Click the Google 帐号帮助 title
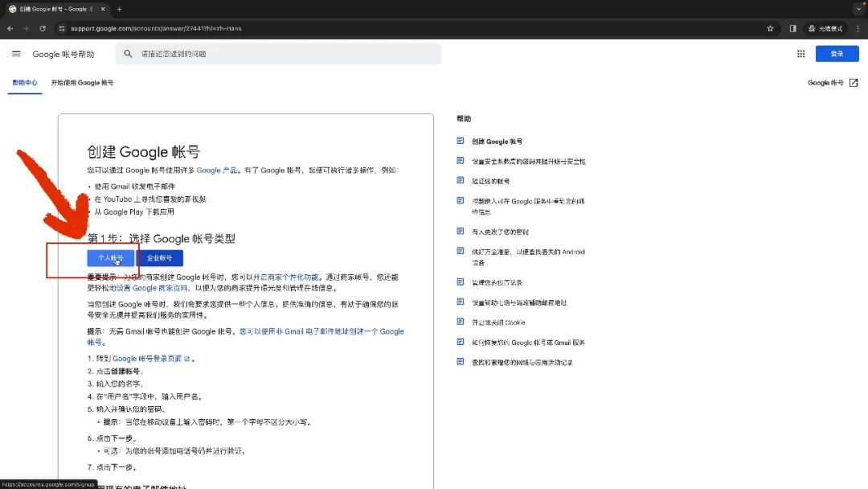The width and height of the screenshot is (868, 489). tap(63, 54)
